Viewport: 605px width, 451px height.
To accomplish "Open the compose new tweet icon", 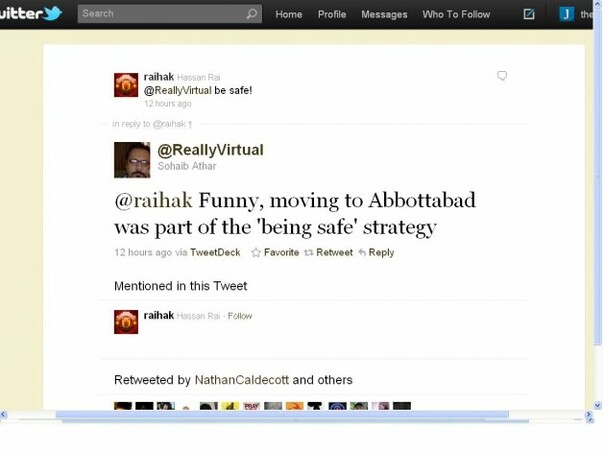I will (529, 14).
